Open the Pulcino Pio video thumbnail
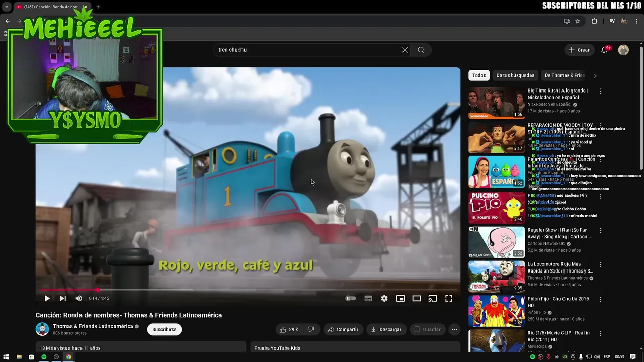This screenshot has height=362, width=644. (x=497, y=208)
